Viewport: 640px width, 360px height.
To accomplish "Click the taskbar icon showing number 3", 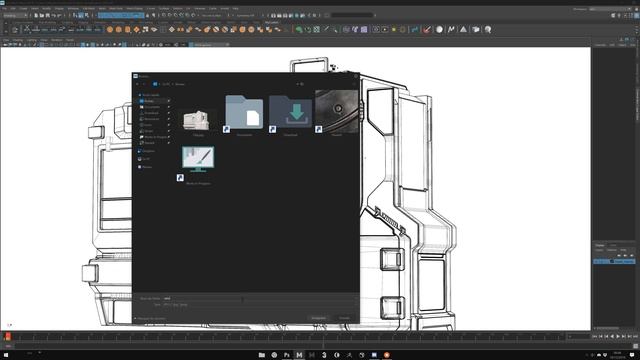I will 324,355.
